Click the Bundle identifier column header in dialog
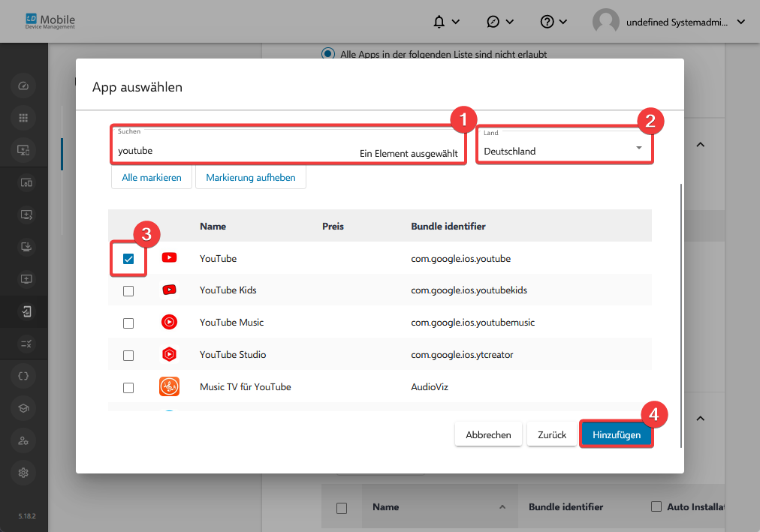The width and height of the screenshot is (760, 532). point(448,226)
